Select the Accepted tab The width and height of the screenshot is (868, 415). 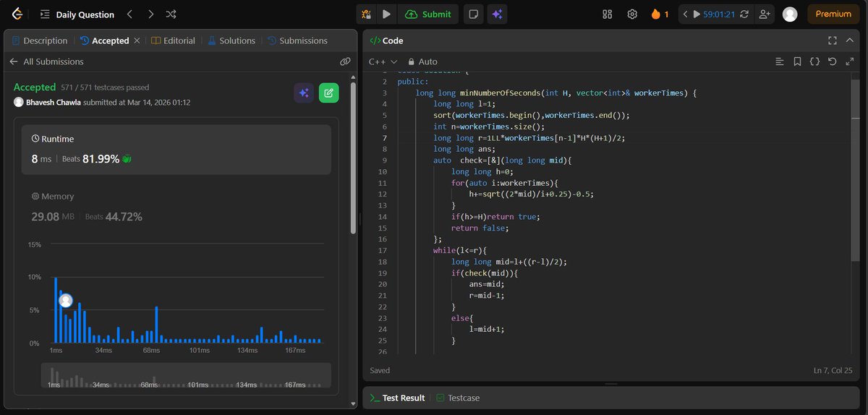coord(105,40)
